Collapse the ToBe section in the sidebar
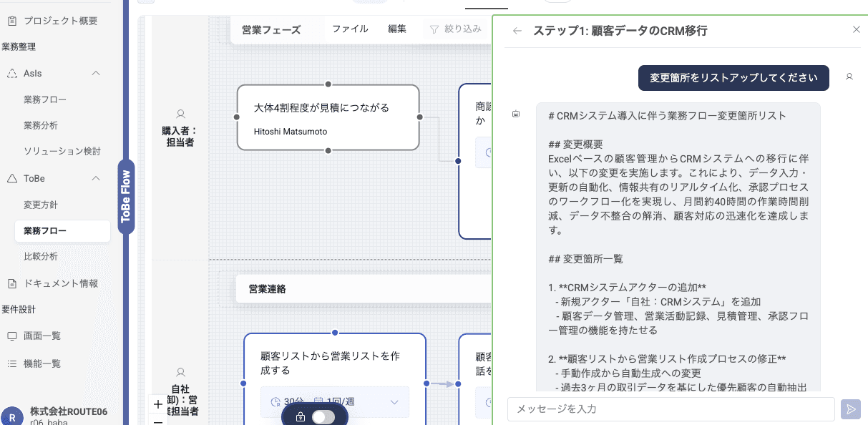This screenshot has height=425, width=868. click(97, 178)
